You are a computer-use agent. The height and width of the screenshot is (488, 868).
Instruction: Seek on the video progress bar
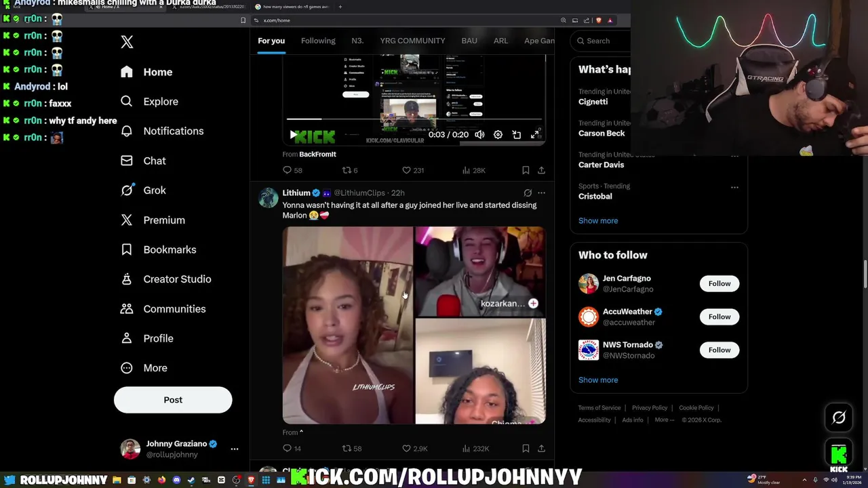pos(414,119)
